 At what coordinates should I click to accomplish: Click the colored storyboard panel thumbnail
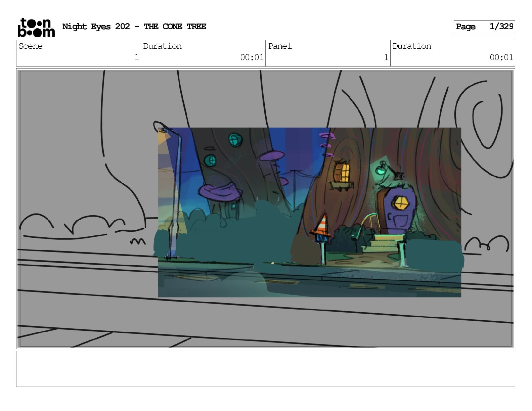309,212
